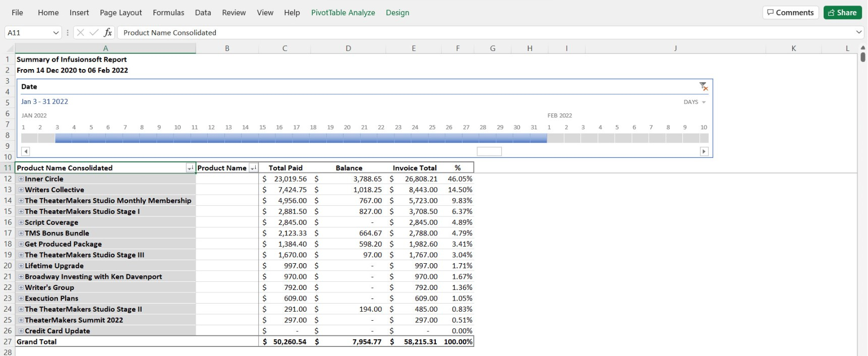Expand the Script Coverage row group
Viewport: 868px width, 356px height.
[x=21, y=222]
